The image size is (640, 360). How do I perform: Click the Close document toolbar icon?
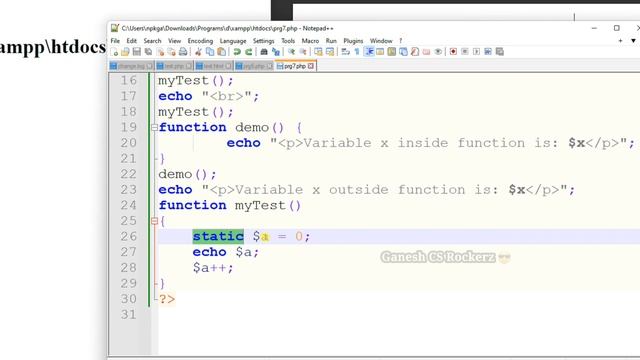click(160, 52)
